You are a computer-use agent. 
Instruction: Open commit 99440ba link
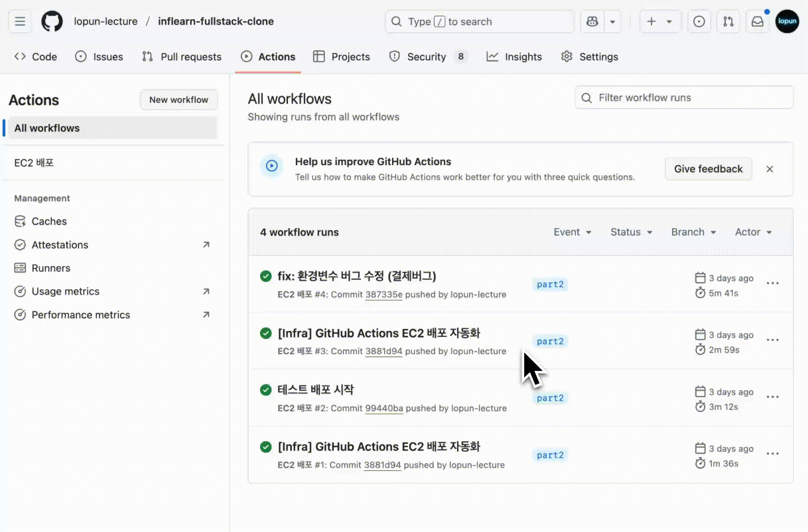[384, 408]
